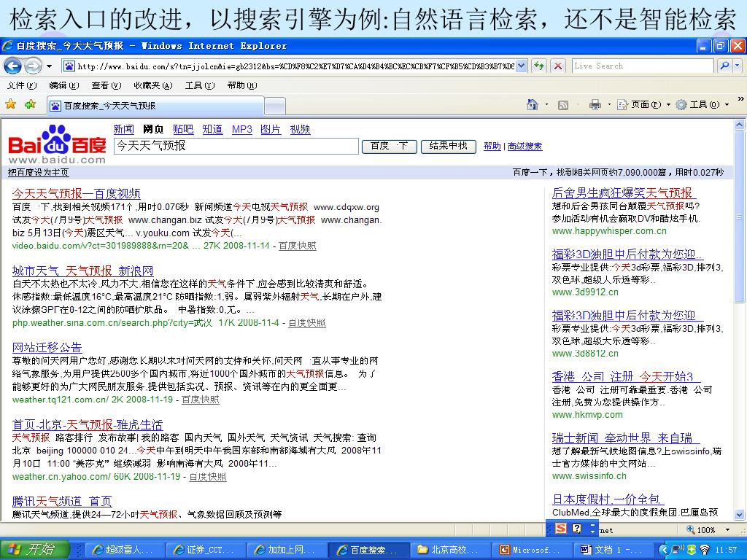Open the recent pages dropdown beside Forward
This screenshot has width=747, height=560.
(49, 66)
